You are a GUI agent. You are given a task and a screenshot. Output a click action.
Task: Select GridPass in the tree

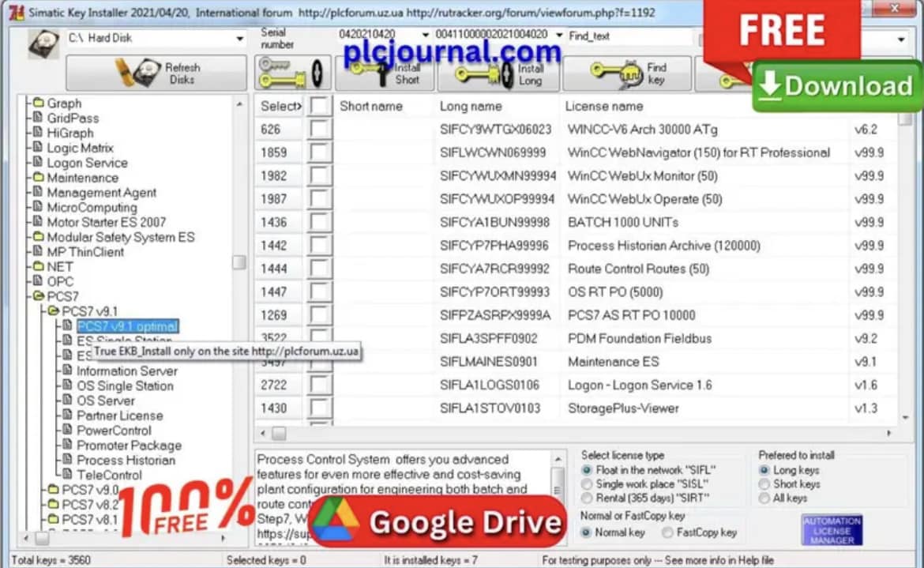pyautogui.click(x=73, y=118)
